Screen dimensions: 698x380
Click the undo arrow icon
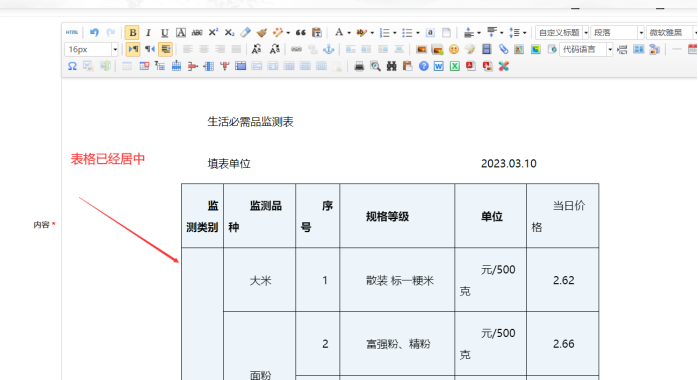[x=94, y=32]
